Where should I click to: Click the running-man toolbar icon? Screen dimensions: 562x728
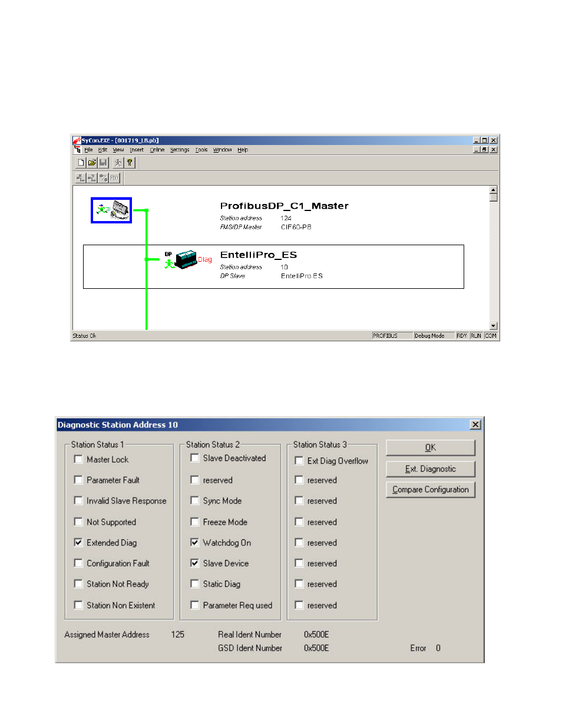click(x=118, y=163)
